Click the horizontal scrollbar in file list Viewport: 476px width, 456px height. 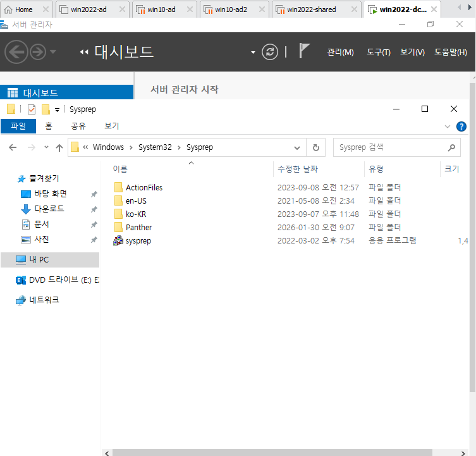tap(272, 453)
